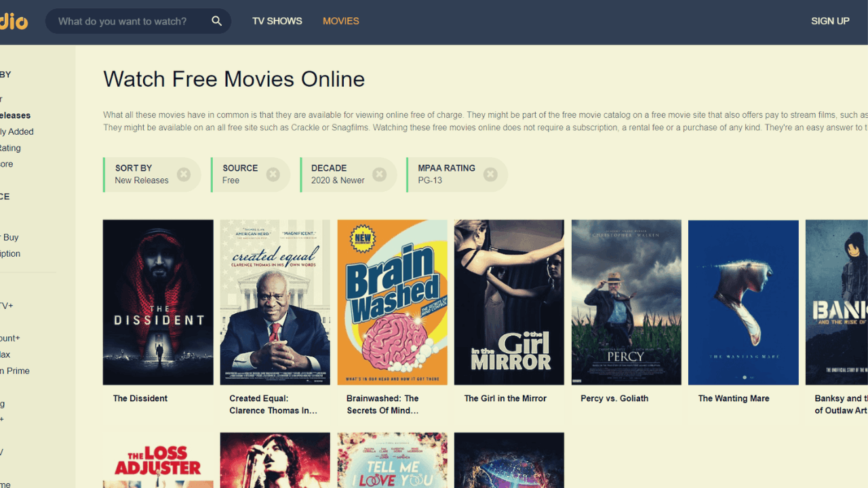
Task: Click the search magnifier icon
Action: tap(216, 21)
